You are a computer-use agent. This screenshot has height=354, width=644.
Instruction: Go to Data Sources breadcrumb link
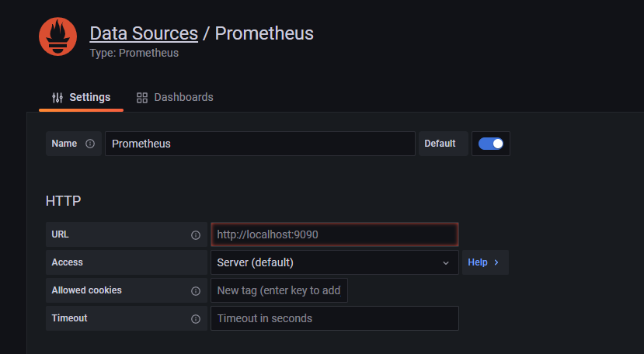[x=144, y=33]
